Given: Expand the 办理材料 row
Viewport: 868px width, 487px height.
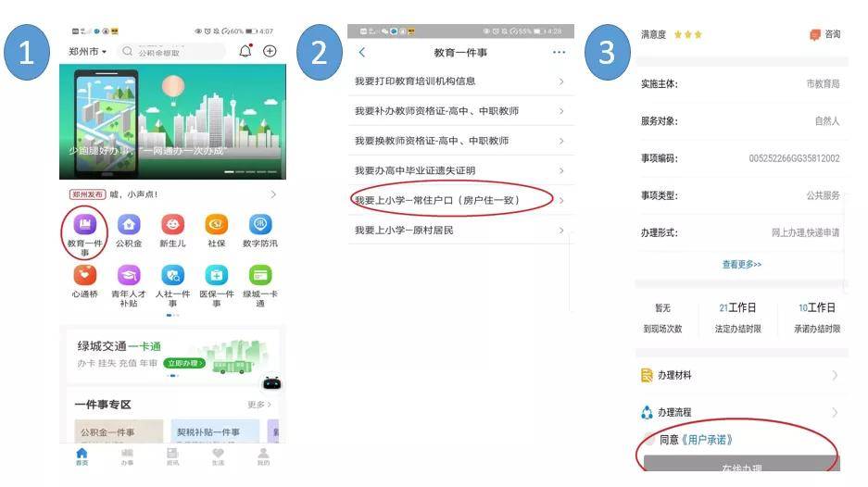Looking at the screenshot, I should pyautogui.click(x=741, y=375).
